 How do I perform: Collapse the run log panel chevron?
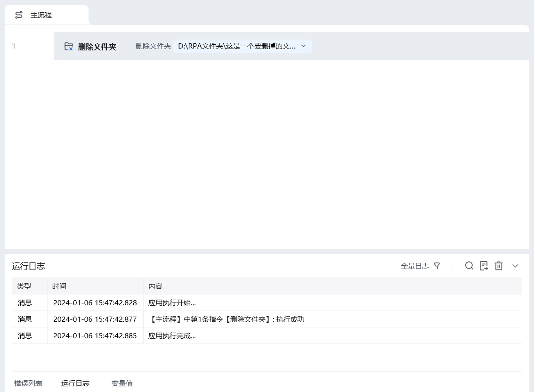(515, 266)
